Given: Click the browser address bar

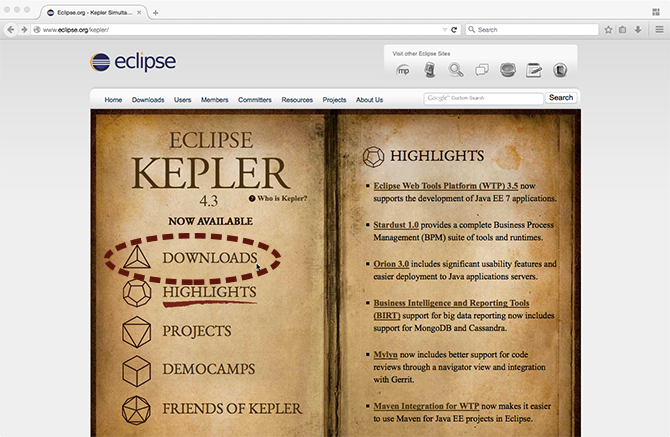Looking at the screenshot, I should click(x=239, y=29).
